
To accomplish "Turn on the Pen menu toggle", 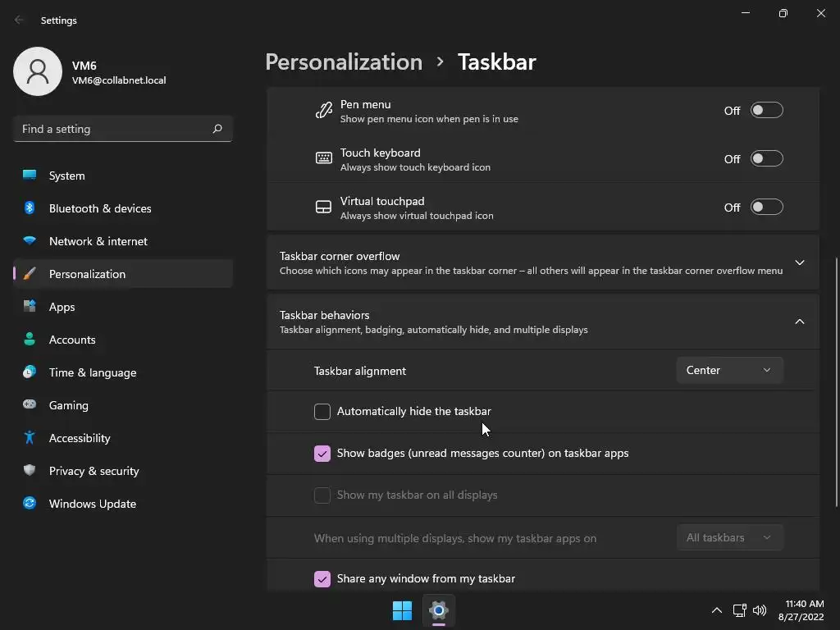I will 767,111.
